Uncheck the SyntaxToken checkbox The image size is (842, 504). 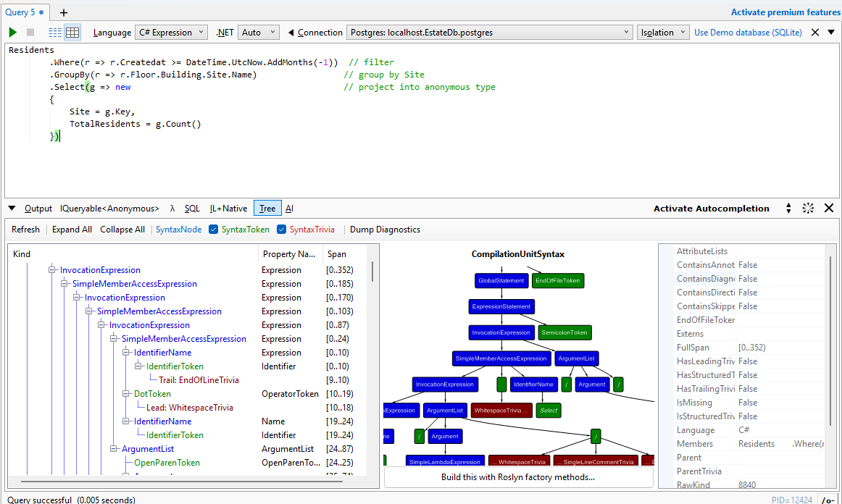click(x=213, y=230)
